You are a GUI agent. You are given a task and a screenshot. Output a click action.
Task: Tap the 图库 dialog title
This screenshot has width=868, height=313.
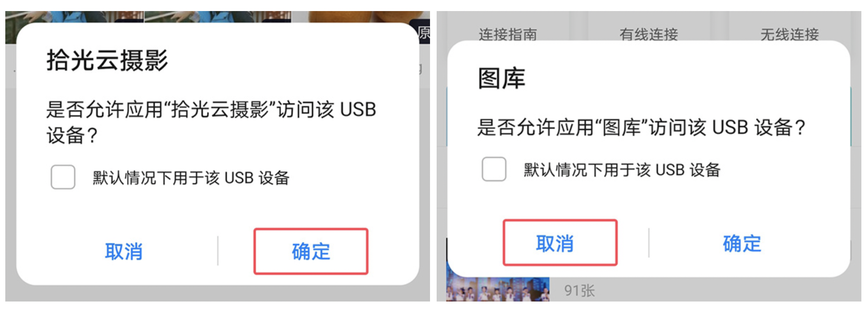point(502,78)
